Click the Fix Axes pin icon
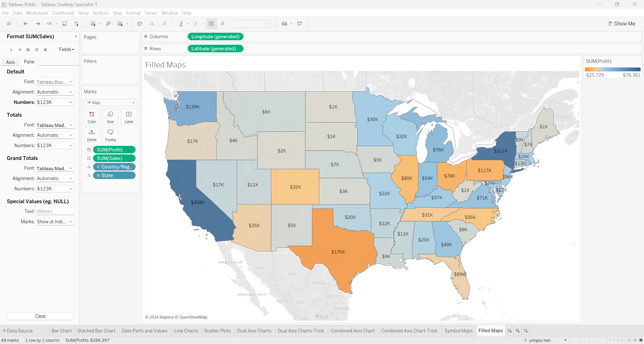This screenshot has width=644, height=344. click(223, 24)
